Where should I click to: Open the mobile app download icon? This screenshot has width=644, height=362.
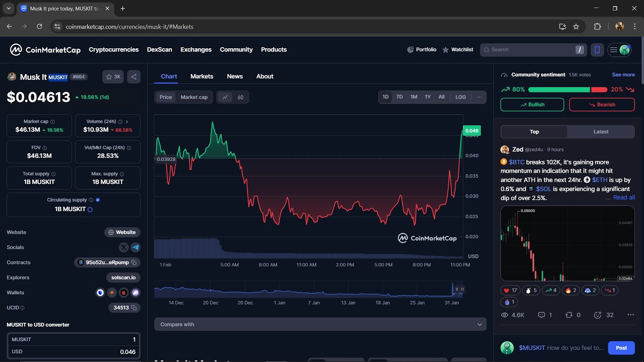point(597,50)
